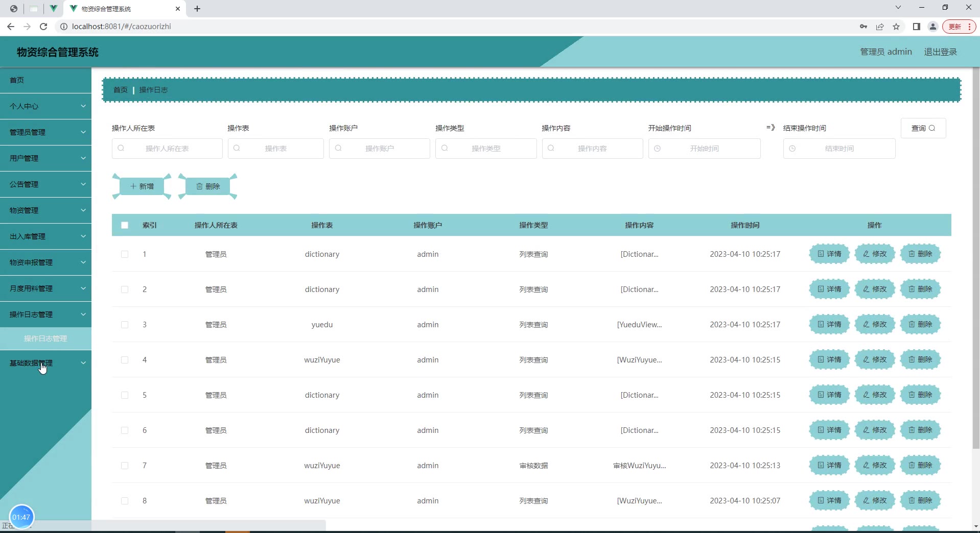980x533 pixels.
Task: Expand 个人中心 sidebar menu
Action: tap(45, 106)
